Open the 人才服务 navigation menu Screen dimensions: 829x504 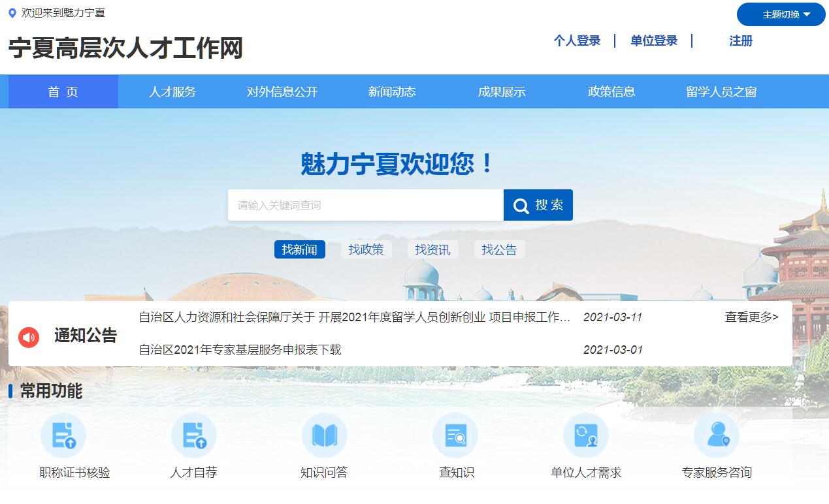172,92
